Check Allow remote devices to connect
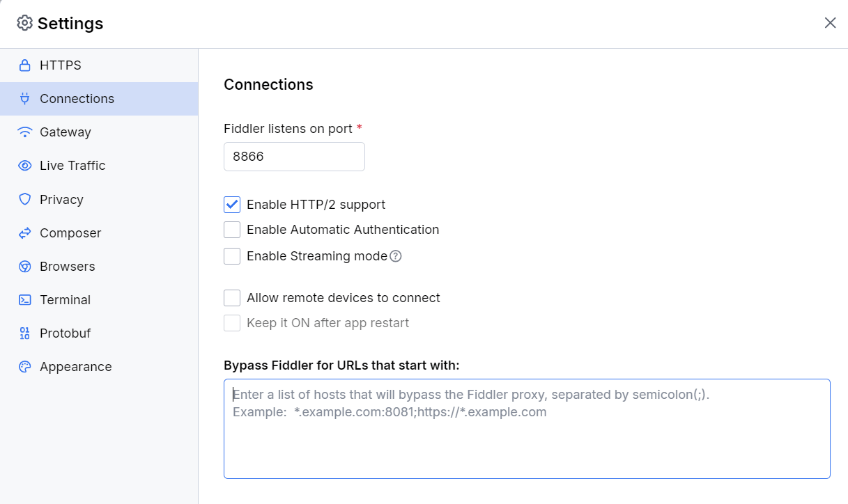The height and width of the screenshot is (504, 848). [231, 297]
